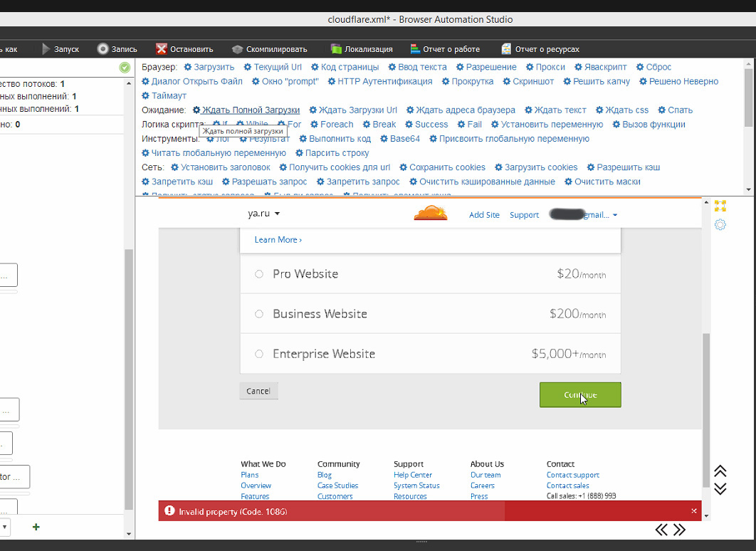Viewport: 756px width, 551px height.
Task: Click Сохранить cookies action
Action: (442, 167)
